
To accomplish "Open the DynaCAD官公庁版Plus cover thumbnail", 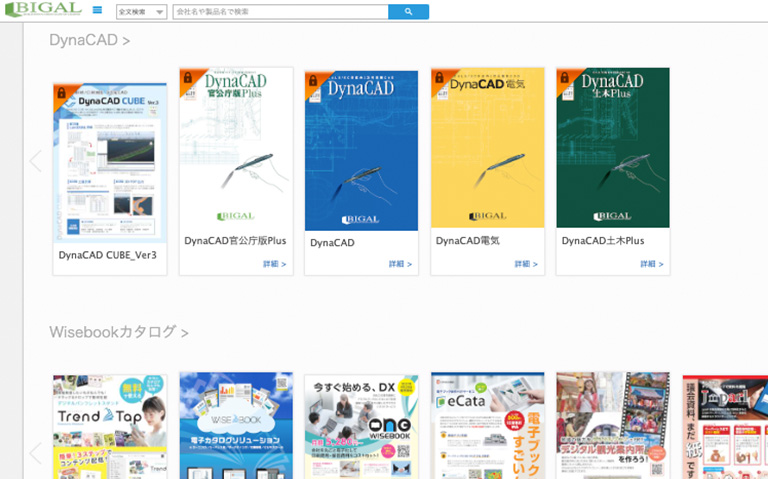I will coord(236,147).
